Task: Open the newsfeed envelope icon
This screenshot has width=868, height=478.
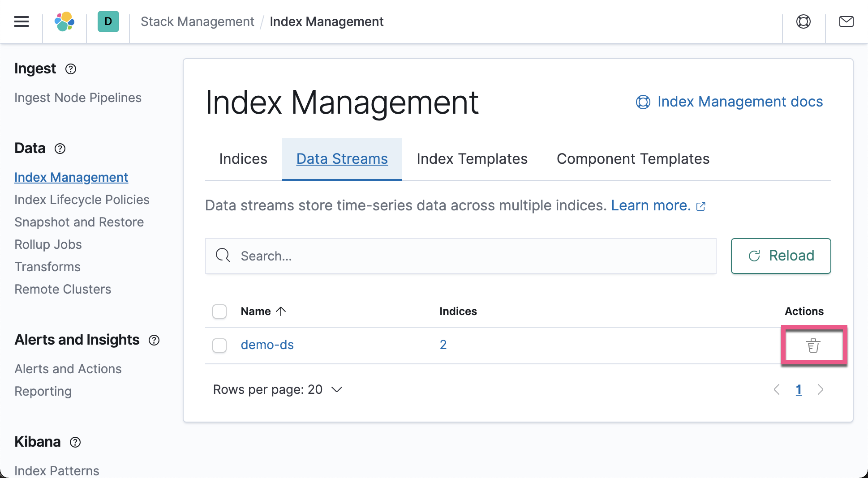Action: point(846,21)
